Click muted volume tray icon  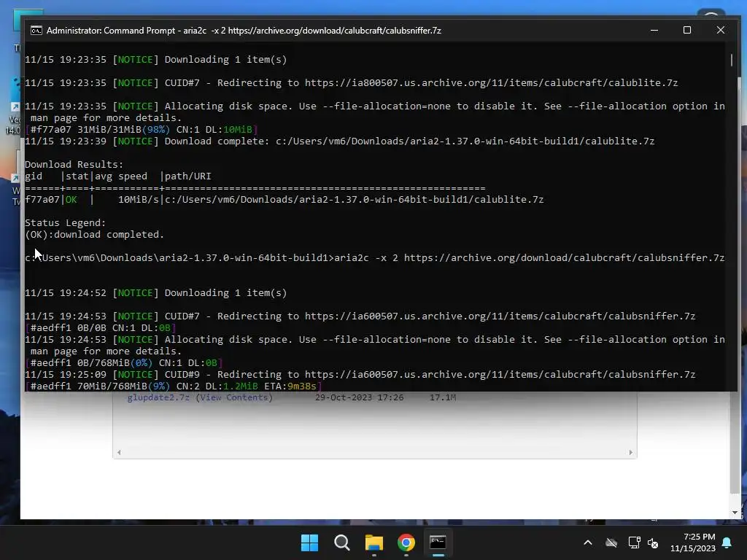[x=653, y=542]
